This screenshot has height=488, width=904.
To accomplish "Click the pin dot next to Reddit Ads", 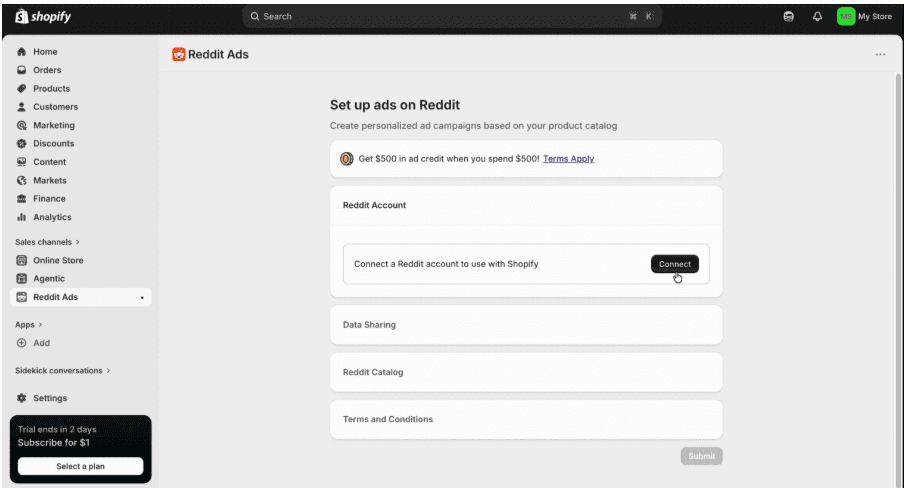I will 142,298.
